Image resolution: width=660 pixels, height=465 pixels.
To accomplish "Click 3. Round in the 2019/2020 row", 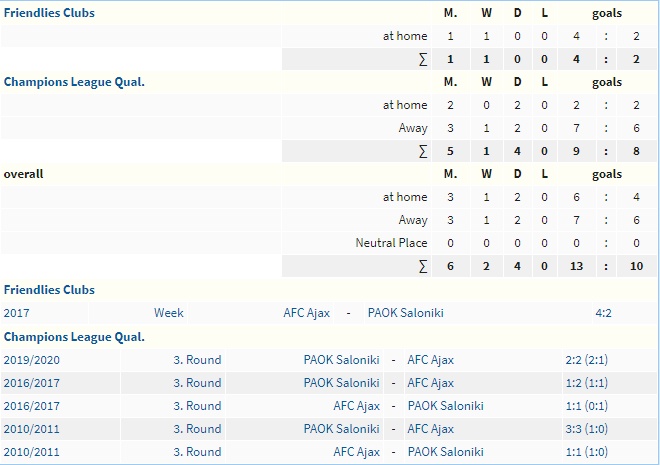I will click(197, 360).
